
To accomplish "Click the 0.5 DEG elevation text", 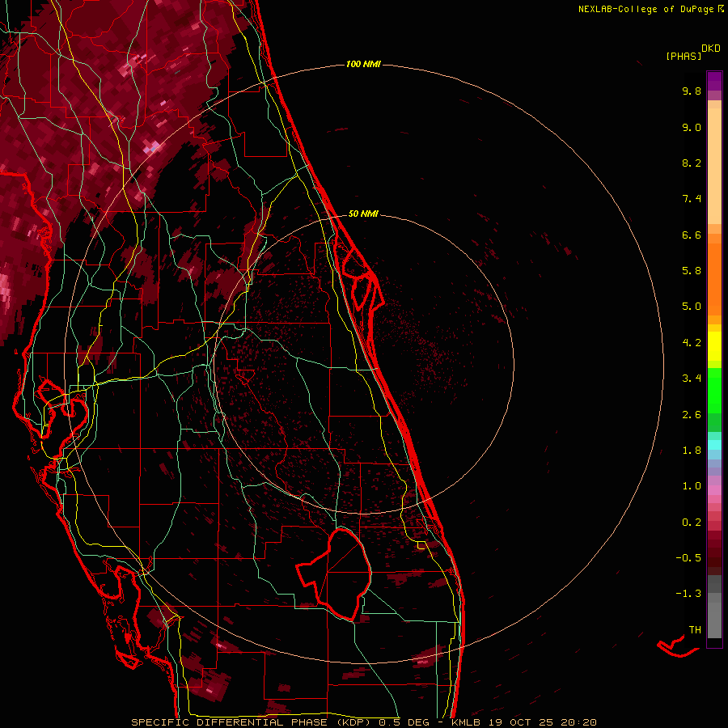I will point(404,722).
